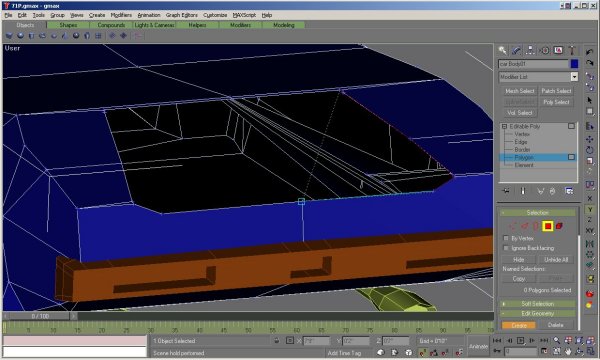Viewport: 600px width, 360px height.
Task: Collapse the Editable Poly tree node
Action: (504, 126)
